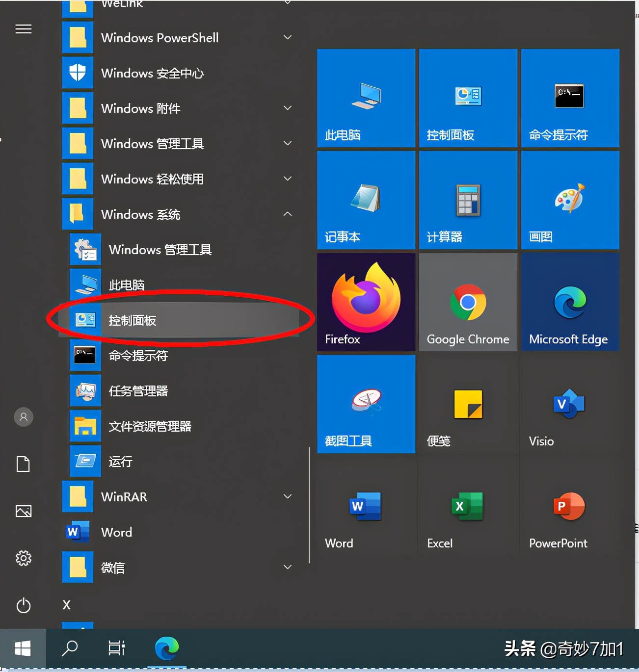Open Visio from the Start tiles
Viewport: 639px width, 672px height.
(x=570, y=404)
